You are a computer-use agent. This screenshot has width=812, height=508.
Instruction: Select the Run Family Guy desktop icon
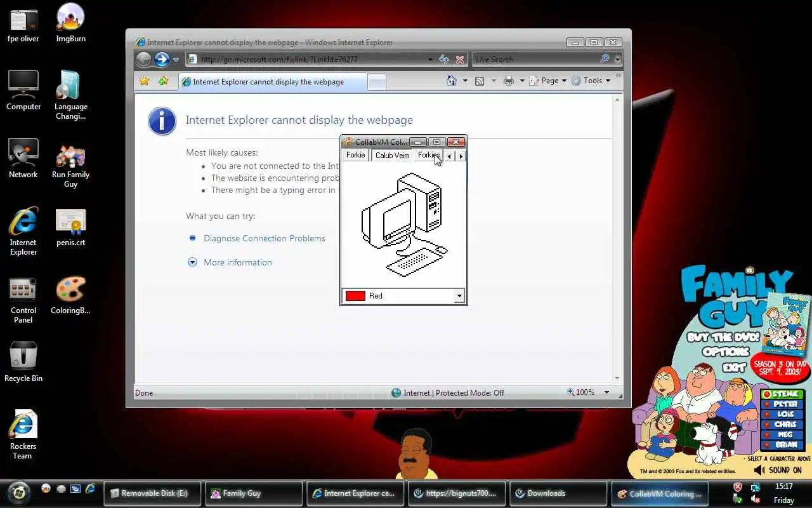click(x=70, y=166)
